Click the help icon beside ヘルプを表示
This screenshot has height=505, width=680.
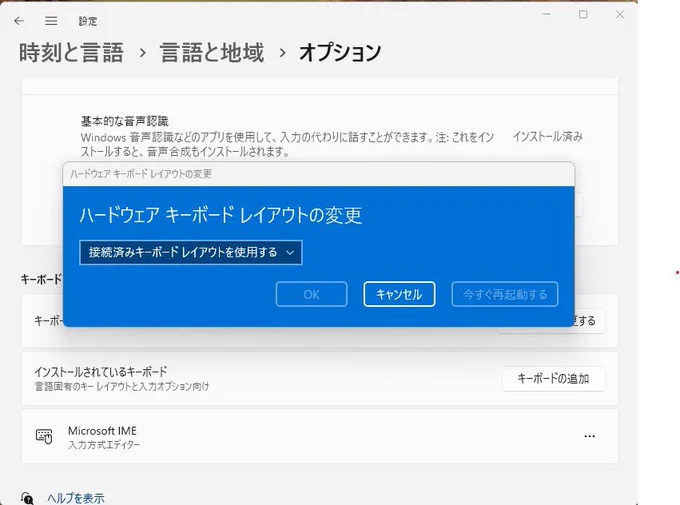point(27,498)
